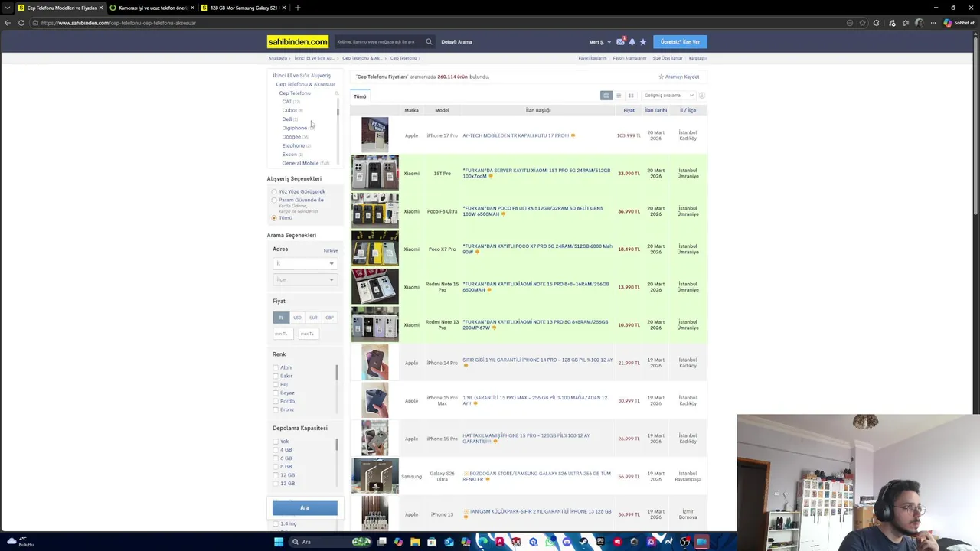Open File Explorer from taskbar
This screenshot has width=980, height=551.
[415, 542]
